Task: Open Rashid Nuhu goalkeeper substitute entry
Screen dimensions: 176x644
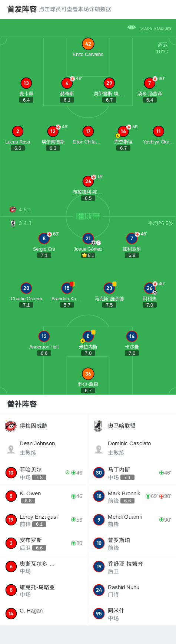Action: [x=132, y=590]
